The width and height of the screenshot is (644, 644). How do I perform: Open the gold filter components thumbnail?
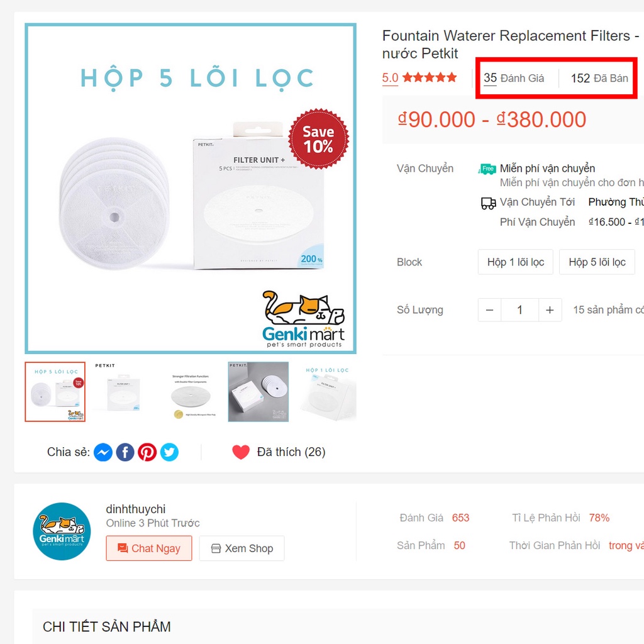point(190,392)
